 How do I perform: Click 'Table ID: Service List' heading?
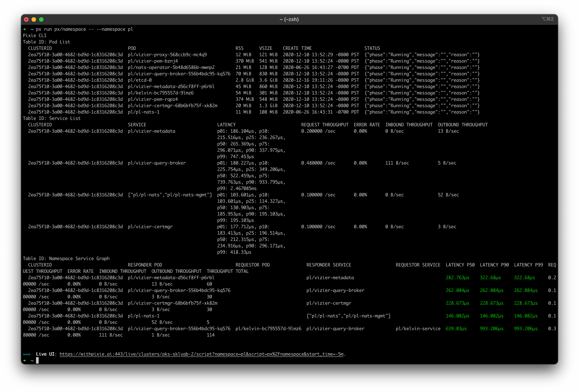click(52, 118)
